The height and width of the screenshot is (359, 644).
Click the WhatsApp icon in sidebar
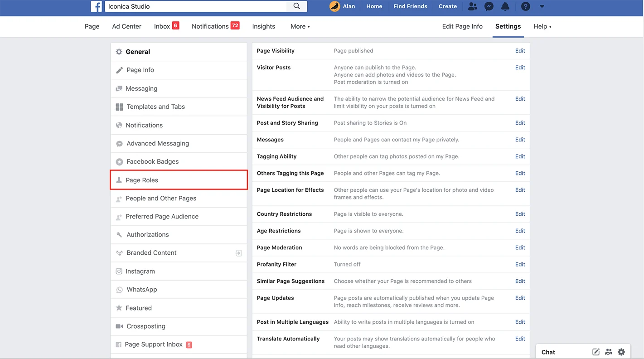pyautogui.click(x=120, y=290)
